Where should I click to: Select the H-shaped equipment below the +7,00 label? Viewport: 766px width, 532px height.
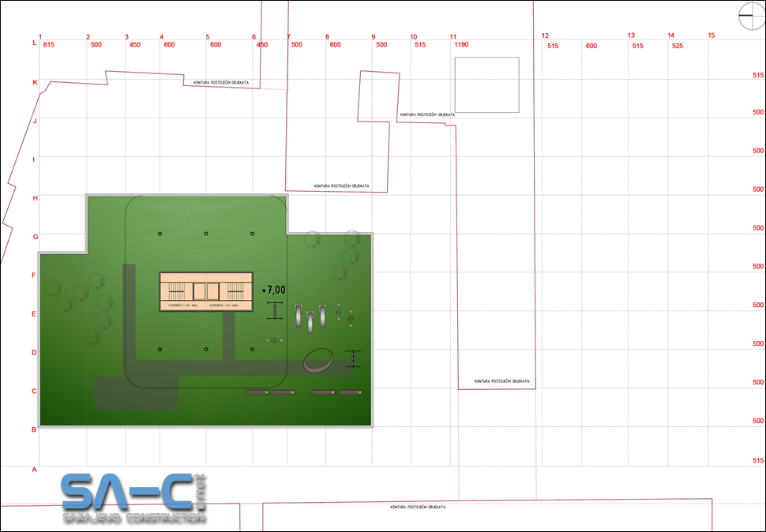click(275, 311)
